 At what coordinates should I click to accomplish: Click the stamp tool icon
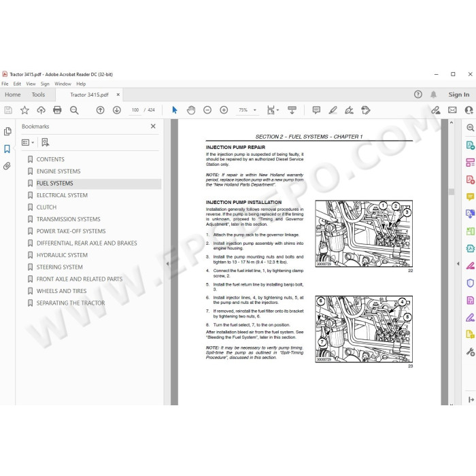(366, 110)
